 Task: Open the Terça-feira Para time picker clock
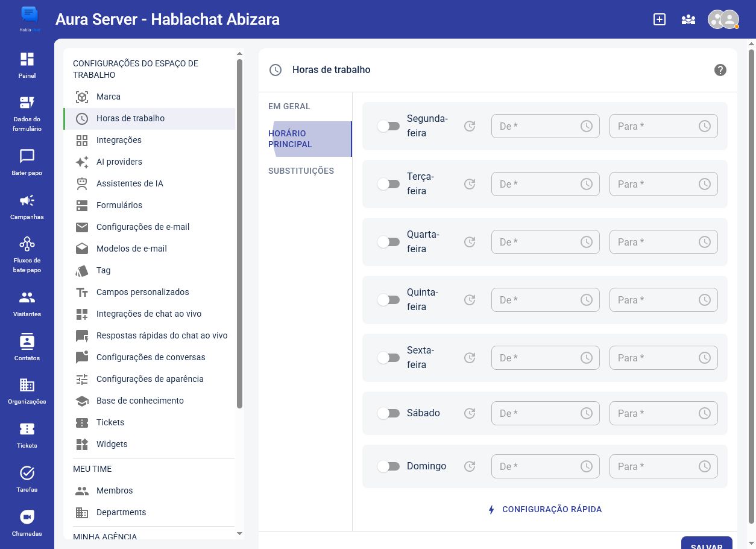tap(705, 184)
